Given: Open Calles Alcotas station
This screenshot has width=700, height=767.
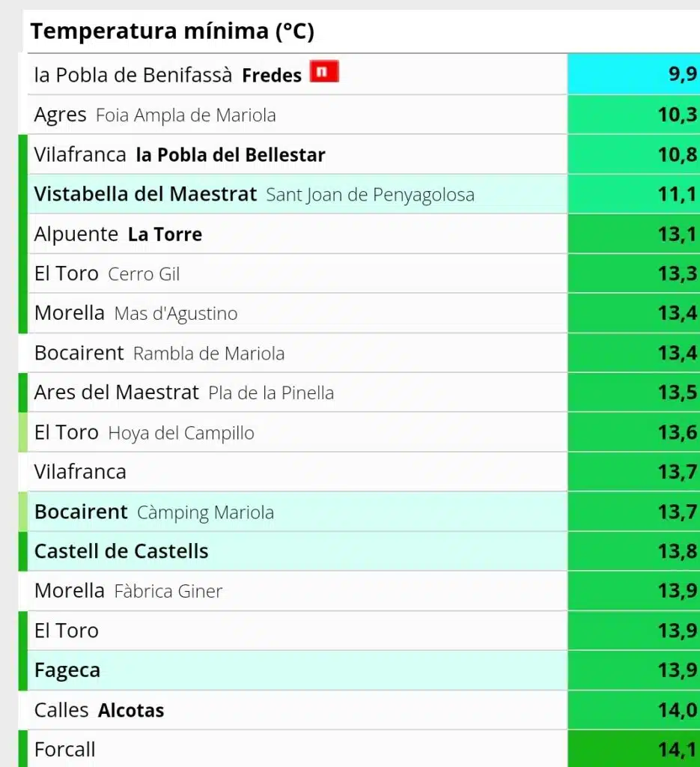Looking at the screenshot, I should 297,710.
